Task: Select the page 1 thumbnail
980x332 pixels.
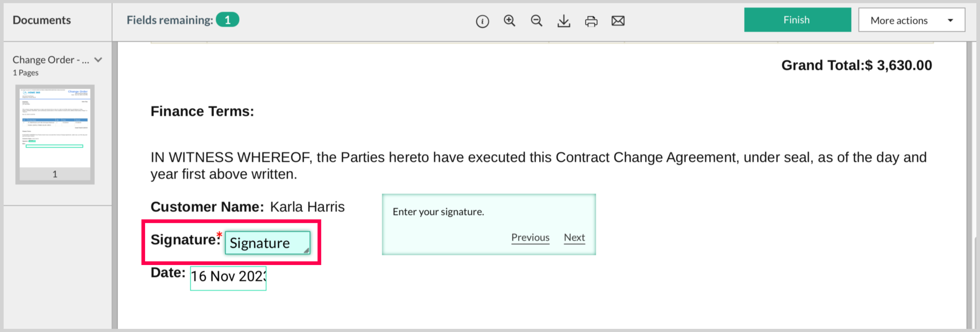Action: point(55,133)
